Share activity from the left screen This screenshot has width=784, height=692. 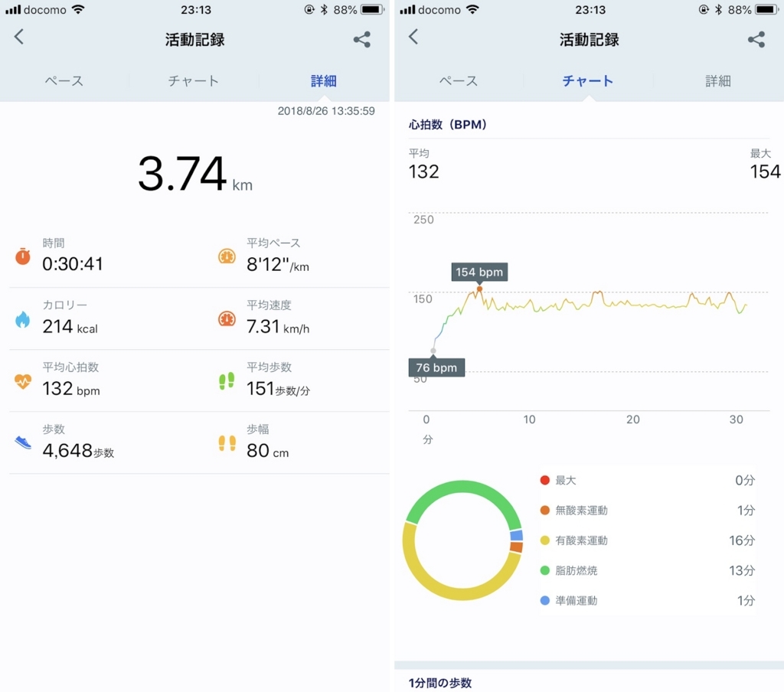362,40
